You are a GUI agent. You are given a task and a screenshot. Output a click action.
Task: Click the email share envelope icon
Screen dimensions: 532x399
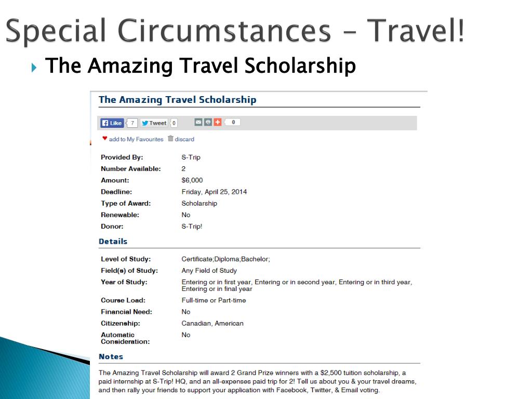point(198,122)
